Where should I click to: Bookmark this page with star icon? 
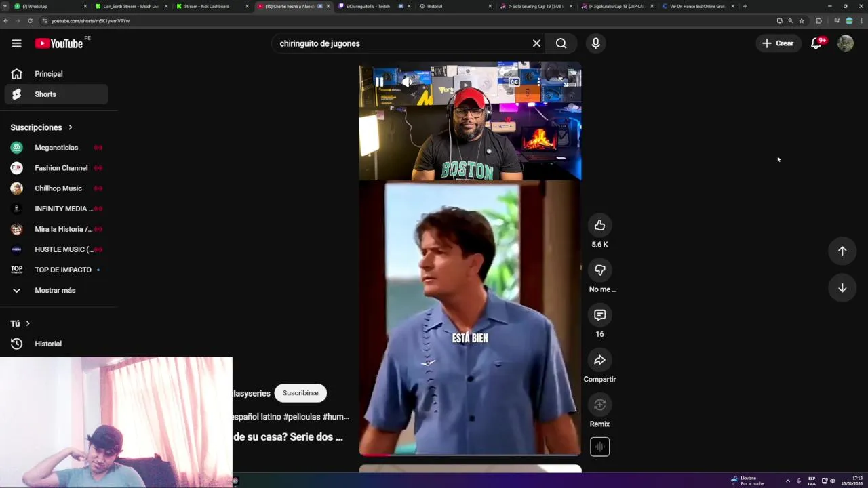802,21
